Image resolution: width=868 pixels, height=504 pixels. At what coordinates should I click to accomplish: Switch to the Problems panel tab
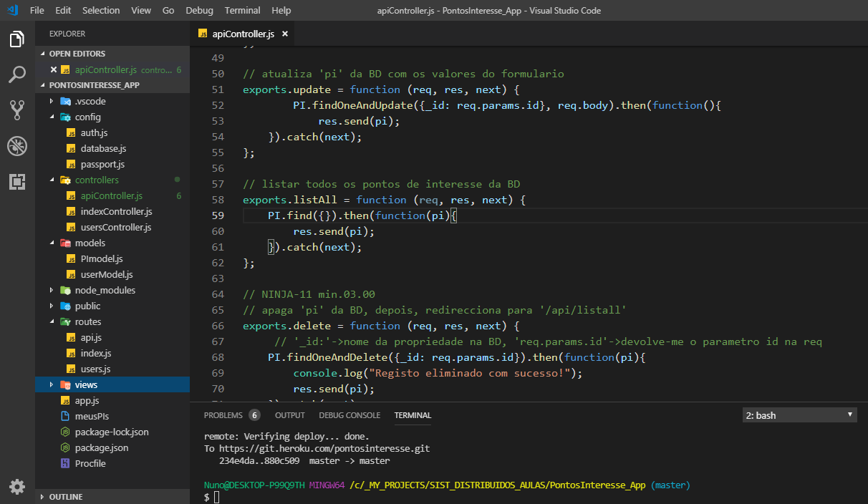tap(223, 415)
